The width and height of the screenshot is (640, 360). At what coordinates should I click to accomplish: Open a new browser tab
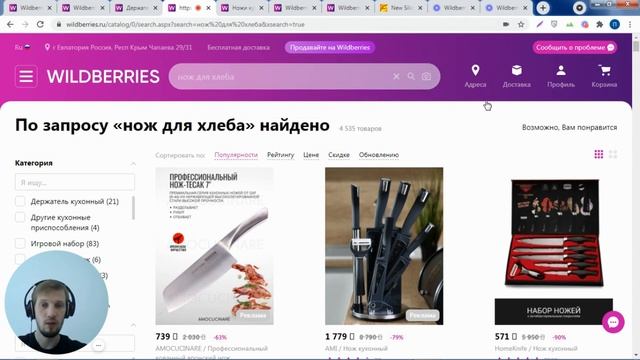(543, 8)
